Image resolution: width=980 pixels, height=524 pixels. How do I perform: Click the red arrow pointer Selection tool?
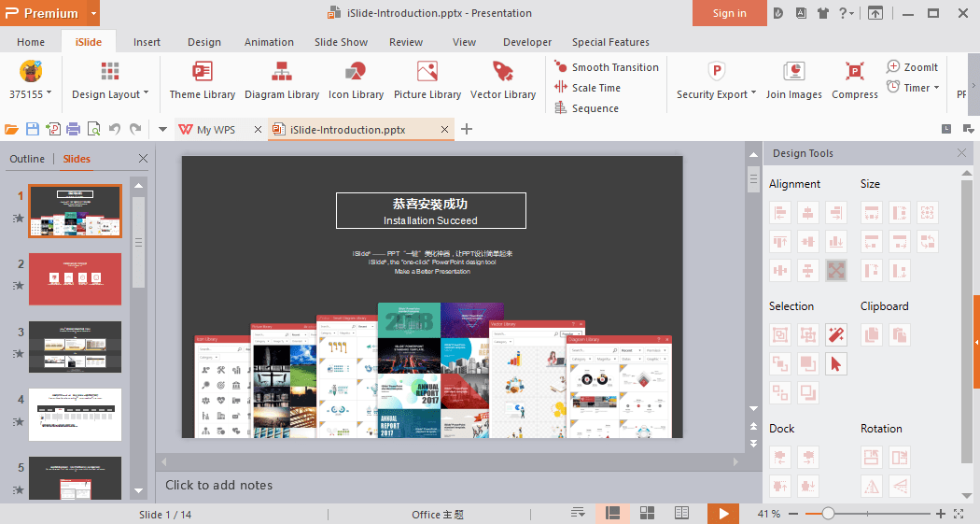(x=836, y=363)
